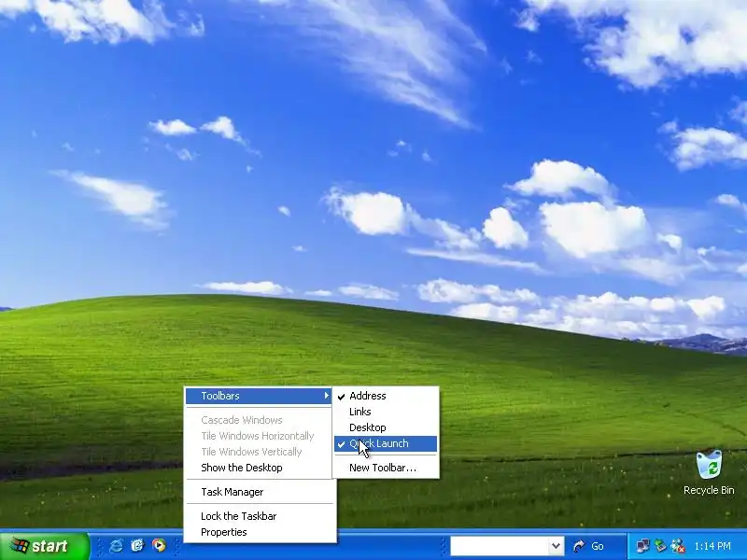Expand the Toolbars submenu entry

tap(259, 396)
